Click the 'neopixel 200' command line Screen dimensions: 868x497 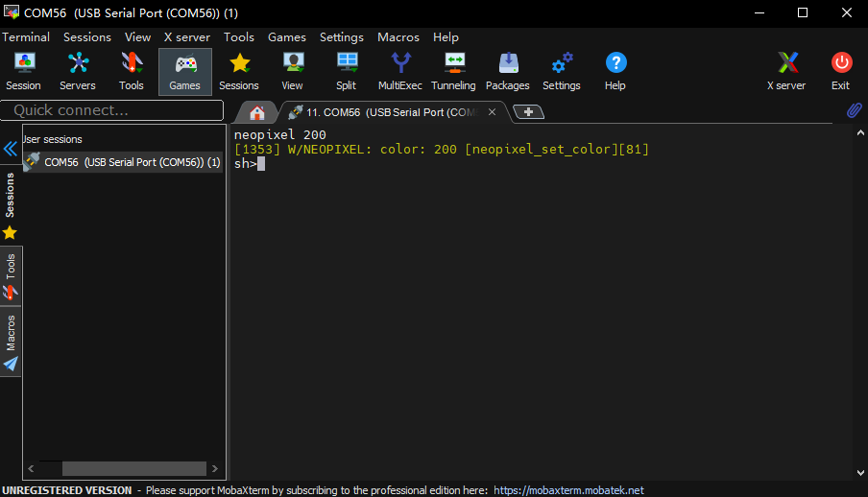point(280,134)
